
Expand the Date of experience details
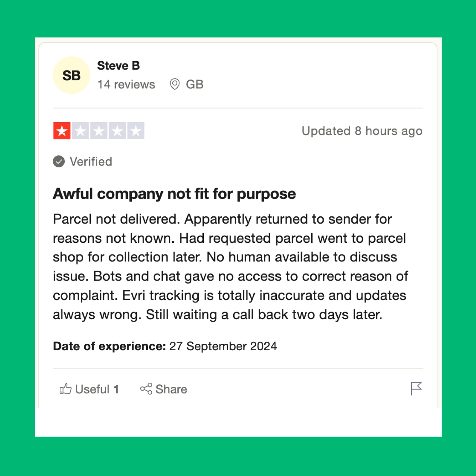(165, 346)
